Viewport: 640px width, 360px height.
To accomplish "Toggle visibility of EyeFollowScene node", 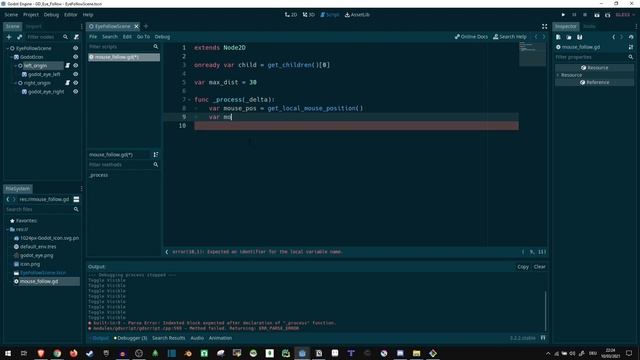I will click(x=76, y=48).
